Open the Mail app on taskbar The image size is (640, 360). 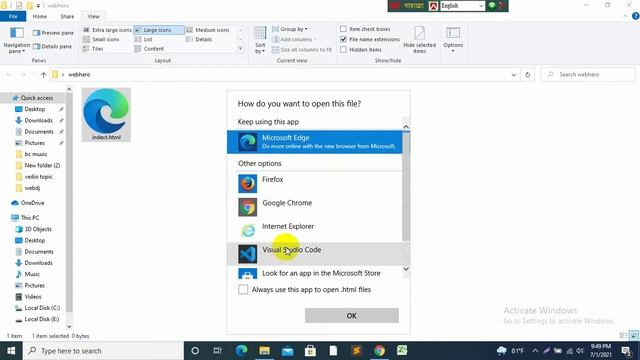click(x=287, y=351)
